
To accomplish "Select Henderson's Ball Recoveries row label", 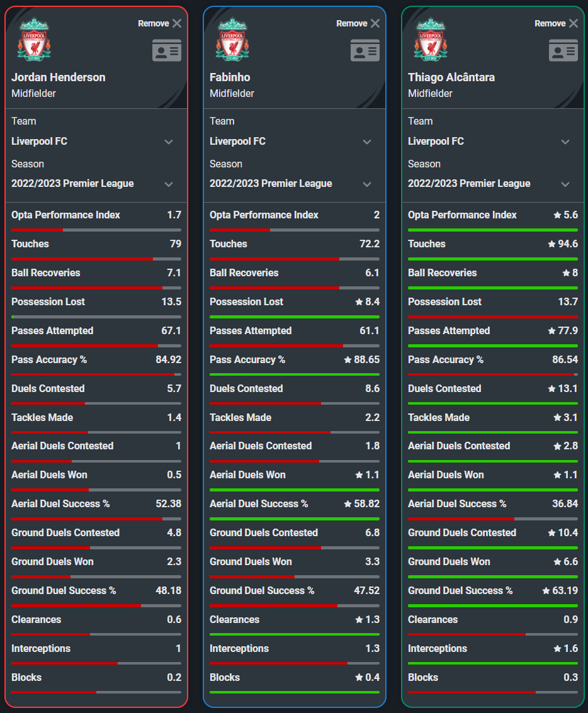I will [x=46, y=273].
